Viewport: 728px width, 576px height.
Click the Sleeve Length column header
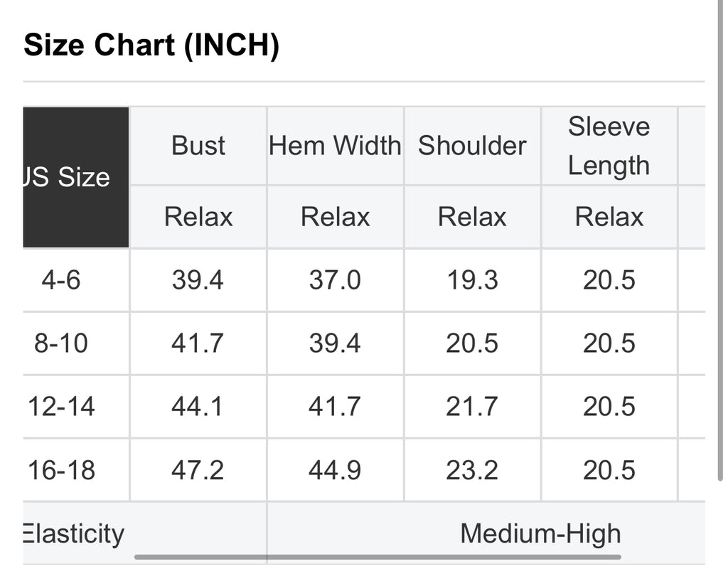(609, 146)
